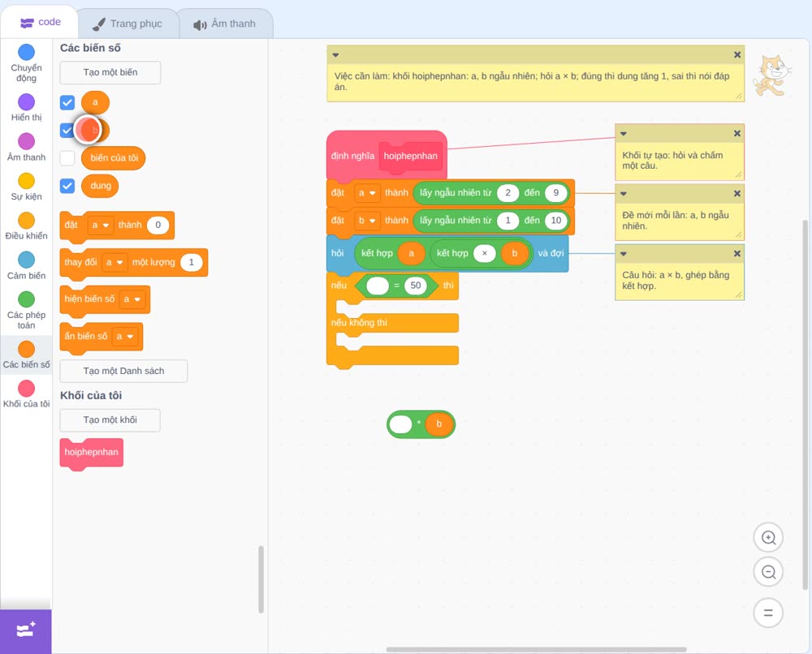Collapse the top 'Việc cần làm' comment

pyautogui.click(x=335, y=55)
